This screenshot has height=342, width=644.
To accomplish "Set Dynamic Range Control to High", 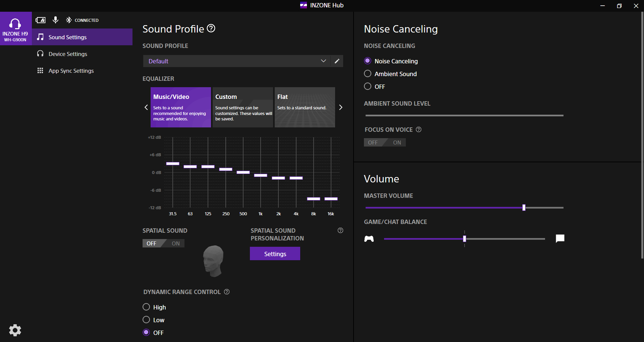I will tap(146, 307).
